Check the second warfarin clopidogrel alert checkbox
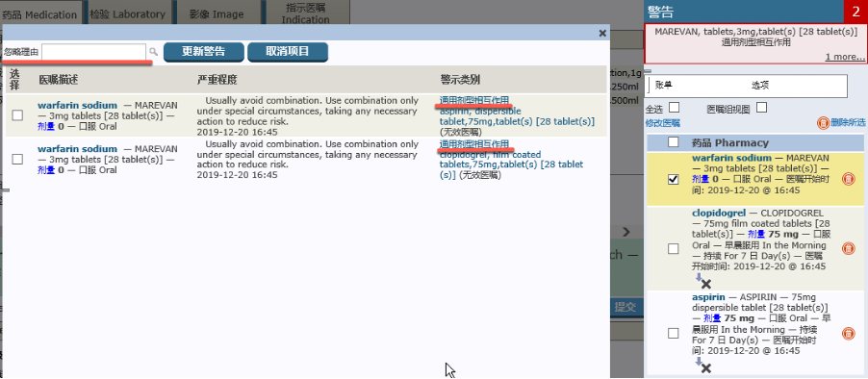 (x=17, y=159)
